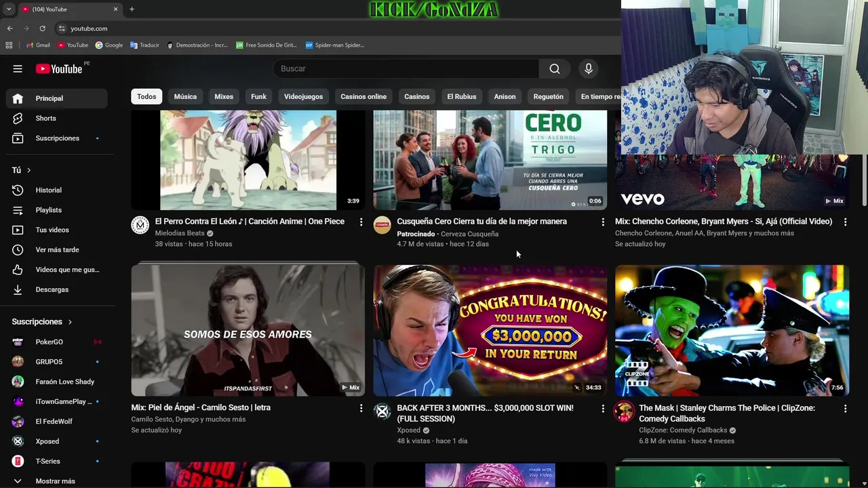Screen dimensions: 868x488
Task: Click the YouTube logo
Action: point(59,68)
